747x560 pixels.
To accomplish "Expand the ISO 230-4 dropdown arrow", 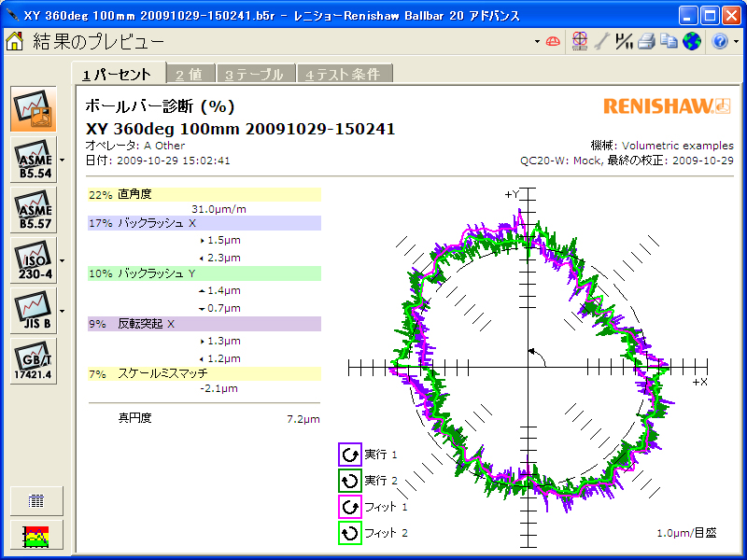I will 62,260.
